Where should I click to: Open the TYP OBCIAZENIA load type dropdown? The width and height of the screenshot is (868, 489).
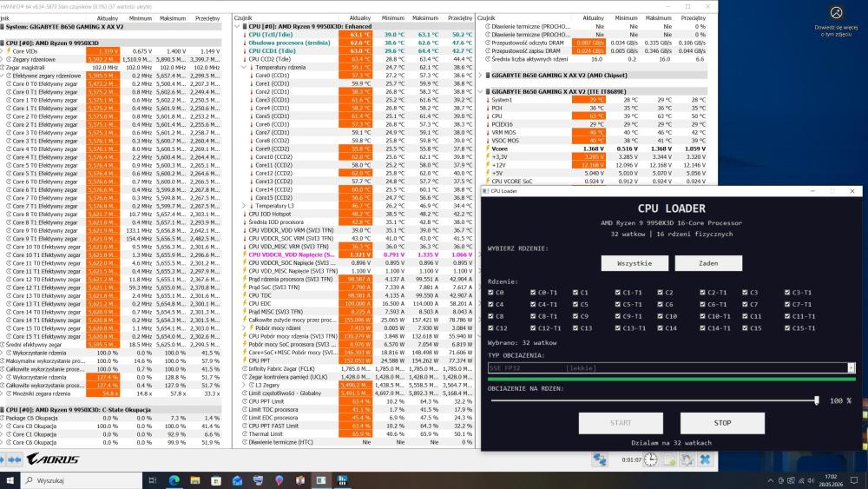tap(672, 367)
